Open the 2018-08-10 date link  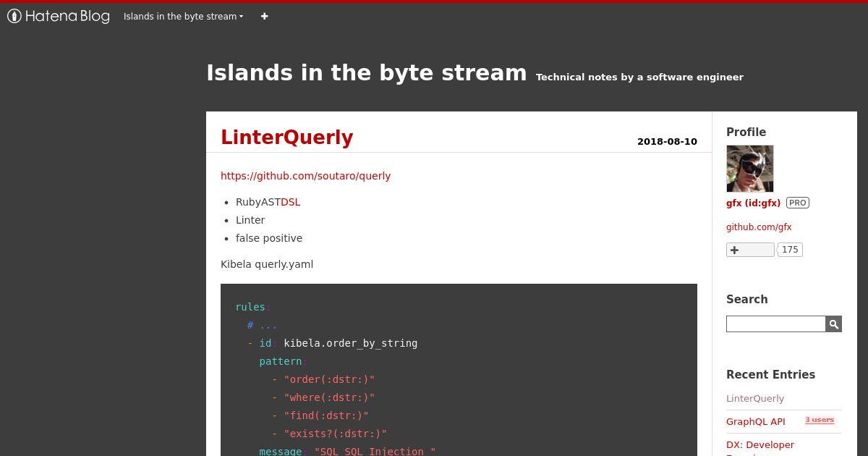667,141
